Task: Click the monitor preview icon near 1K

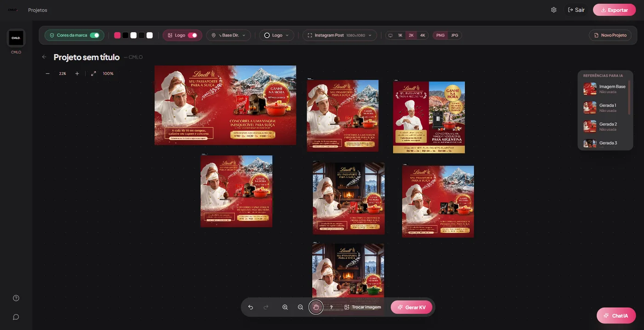Action: click(x=391, y=35)
